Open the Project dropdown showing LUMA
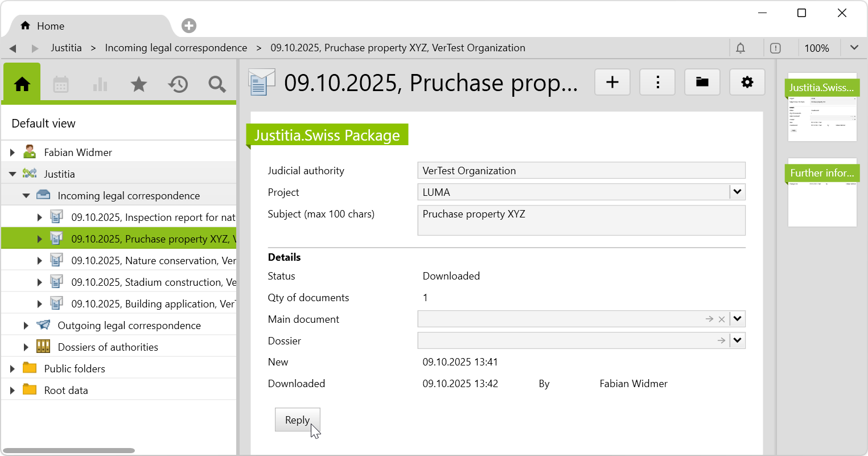 (737, 192)
